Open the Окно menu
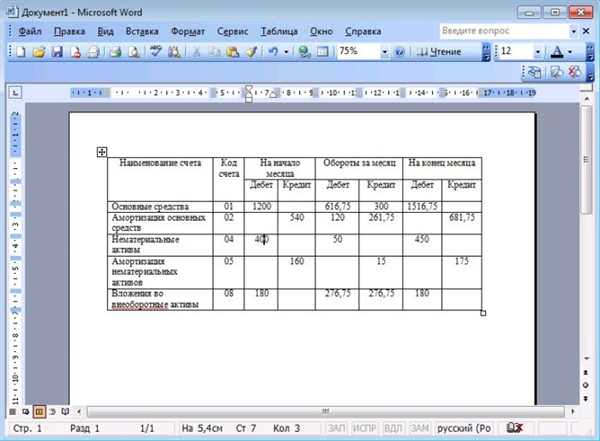 point(321,31)
